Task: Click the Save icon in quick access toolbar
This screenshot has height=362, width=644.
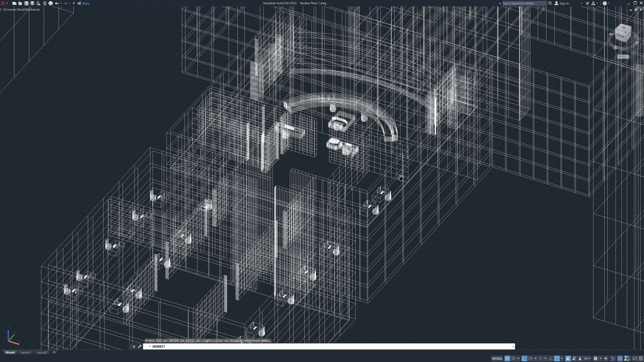Action: [26, 4]
